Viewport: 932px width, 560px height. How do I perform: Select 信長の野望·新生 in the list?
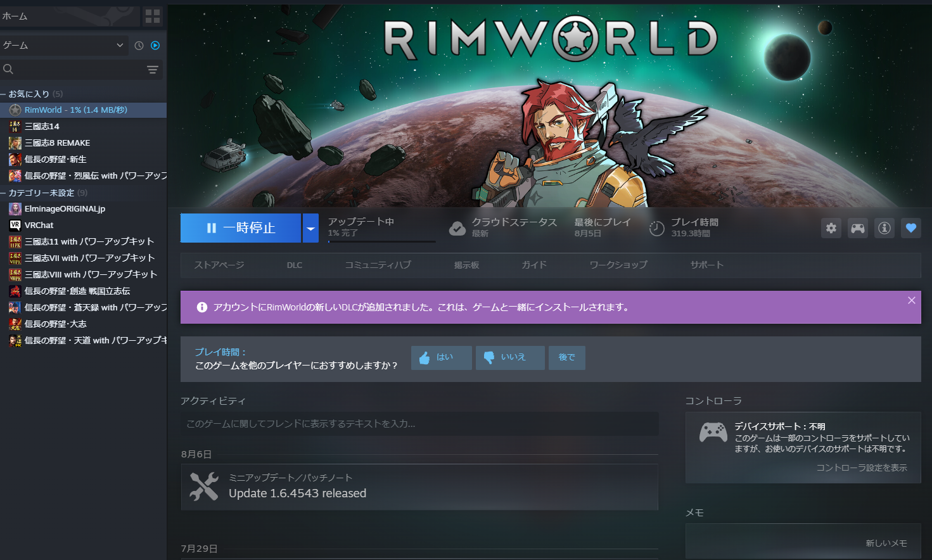(83, 160)
